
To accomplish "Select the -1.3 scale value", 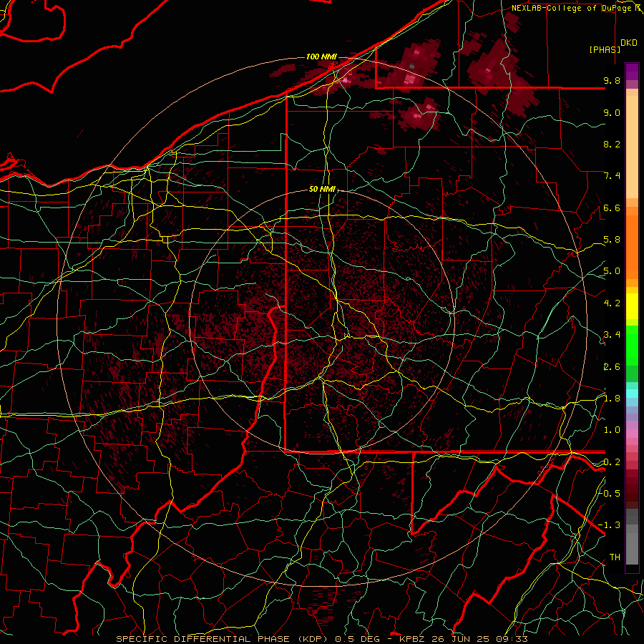I will pyautogui.click(x=610, y=525).
